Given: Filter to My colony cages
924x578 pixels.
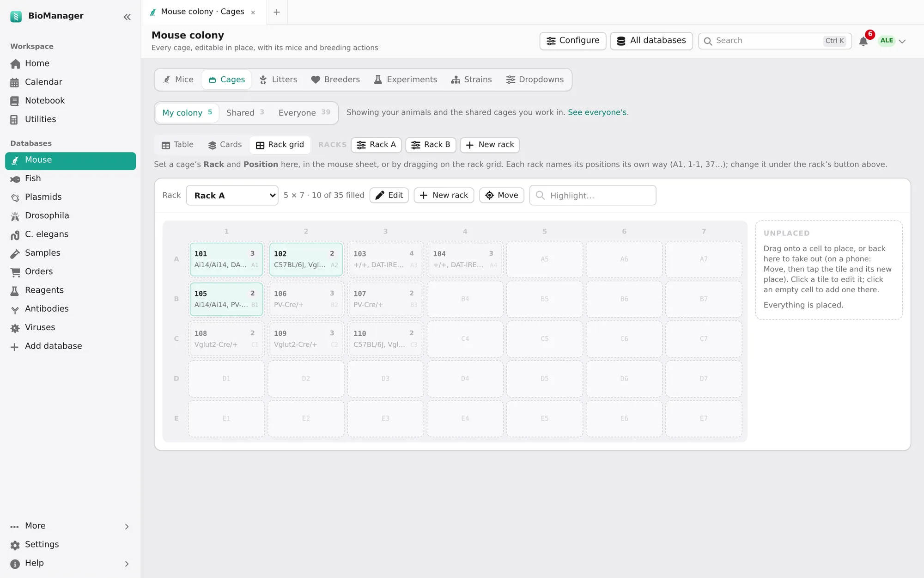Looking at the screenshot, I should click(187, 113).
